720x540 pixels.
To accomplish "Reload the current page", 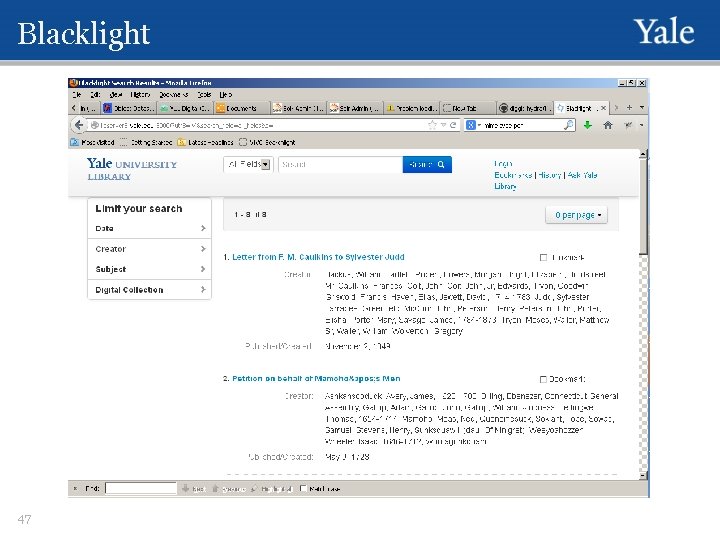I will coord(453,125).
